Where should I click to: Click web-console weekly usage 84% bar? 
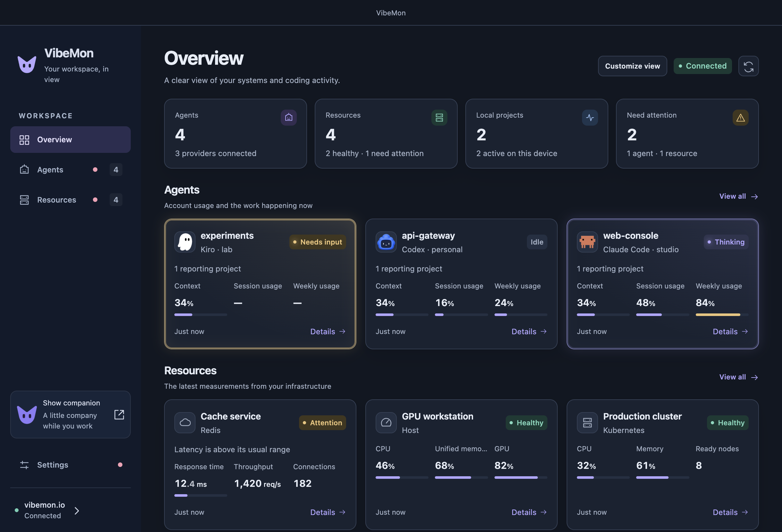[x=722, y=315]
